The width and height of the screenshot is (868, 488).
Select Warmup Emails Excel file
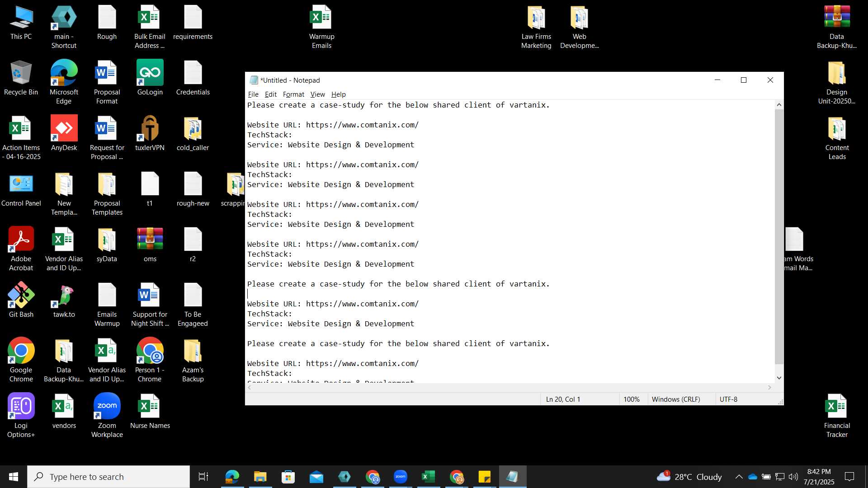[x=321, y=27]
